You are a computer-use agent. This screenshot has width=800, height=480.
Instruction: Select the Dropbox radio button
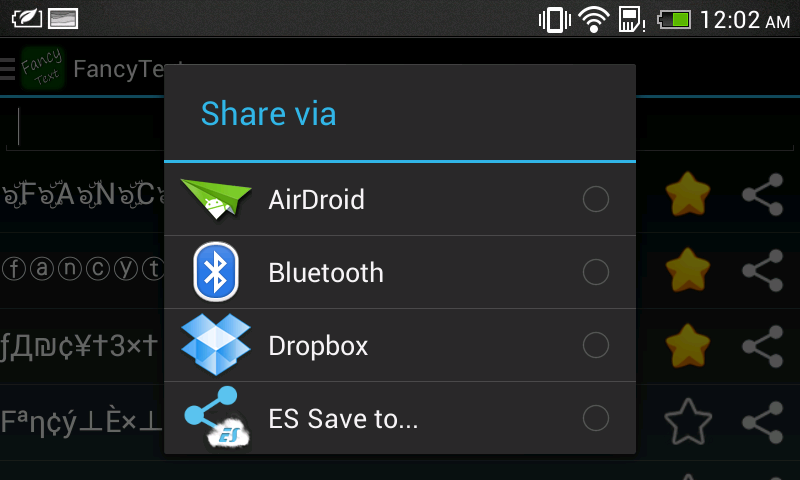pyautogui.click(x=595, y=345)
